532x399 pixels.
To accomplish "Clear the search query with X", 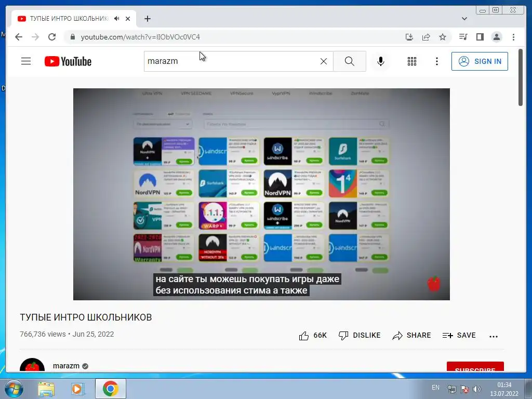I will [324, 61].
